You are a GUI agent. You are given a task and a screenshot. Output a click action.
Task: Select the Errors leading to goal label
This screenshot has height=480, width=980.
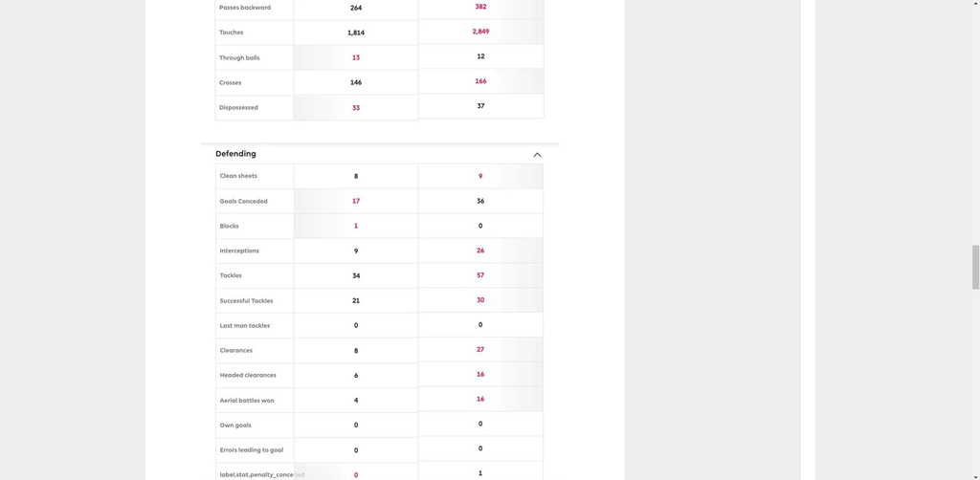pyautogui.click(x=251, y=450)
